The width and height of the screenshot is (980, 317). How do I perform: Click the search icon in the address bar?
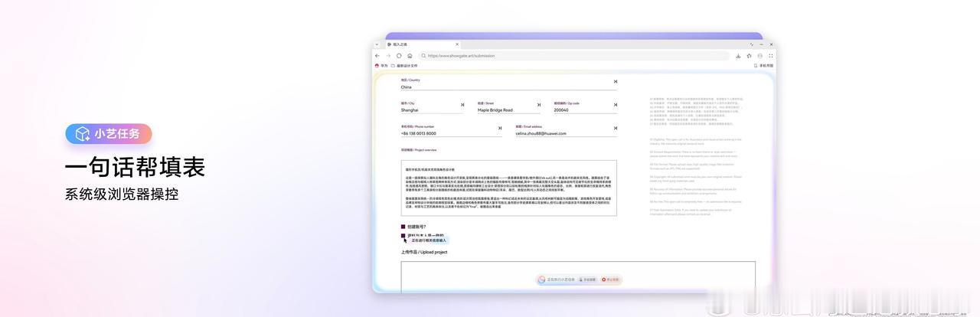(423, 55)
